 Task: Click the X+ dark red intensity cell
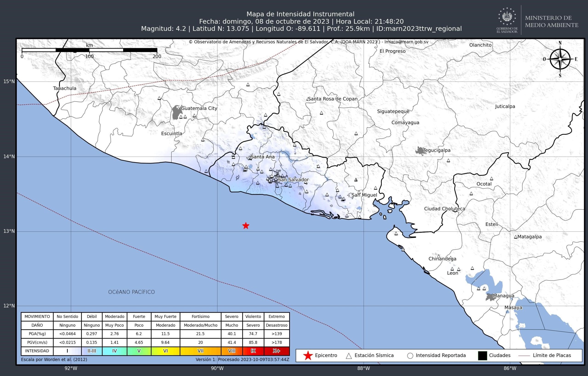[x=277, y=351]
